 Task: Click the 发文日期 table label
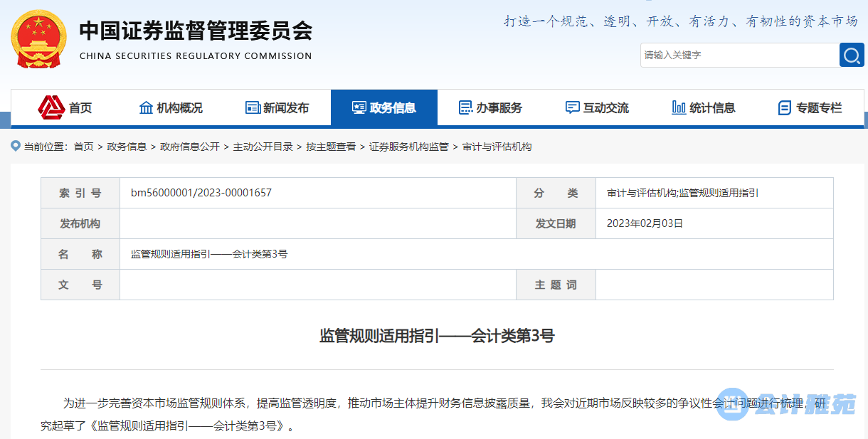pos(556,223)
